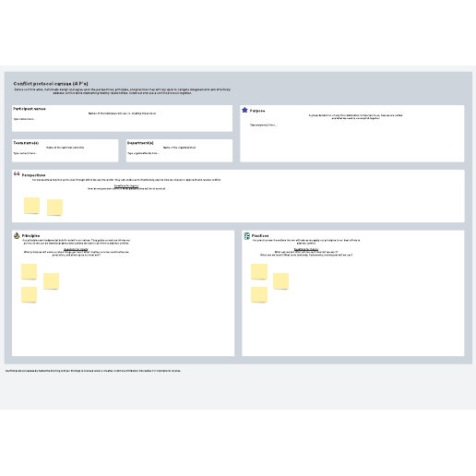476x476 pixels.
Task: Select the right sticky note in Perspectives
Action: [x=54, y=207]
